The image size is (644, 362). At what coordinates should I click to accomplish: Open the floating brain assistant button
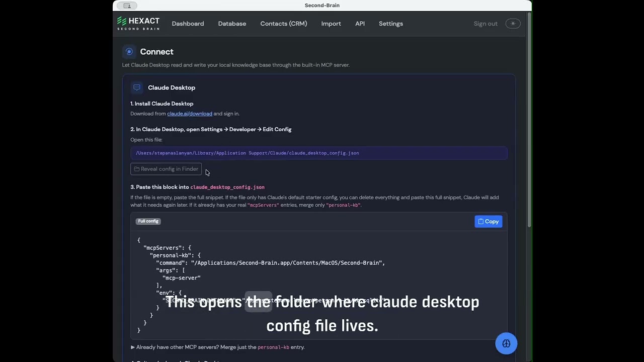point(506,343)
